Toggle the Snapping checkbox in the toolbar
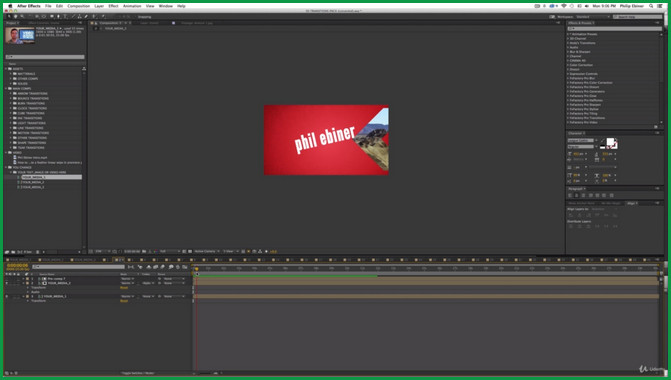The width and height of the screenshot is (671, 380). pyautogui.click(x=135, y=17)
